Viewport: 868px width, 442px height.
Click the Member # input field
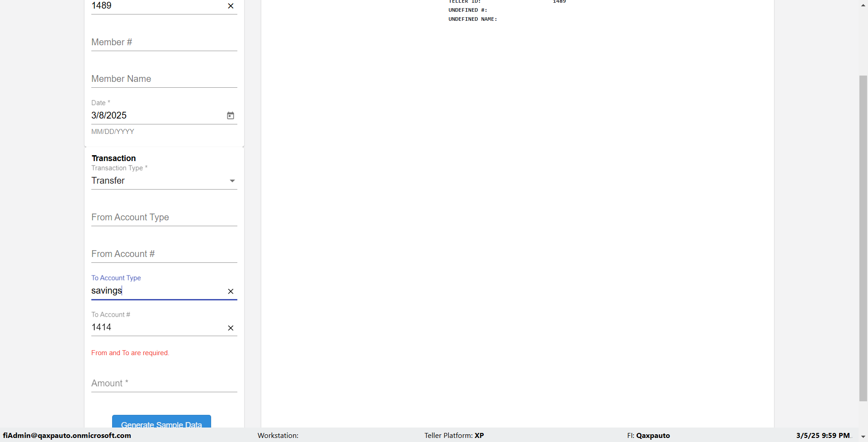coord(164,42)
